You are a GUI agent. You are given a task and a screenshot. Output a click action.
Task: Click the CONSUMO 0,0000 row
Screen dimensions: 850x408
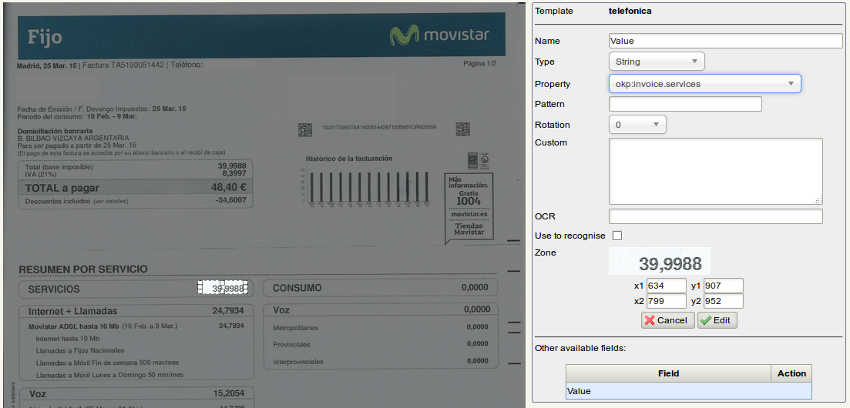tap(380, 288)
